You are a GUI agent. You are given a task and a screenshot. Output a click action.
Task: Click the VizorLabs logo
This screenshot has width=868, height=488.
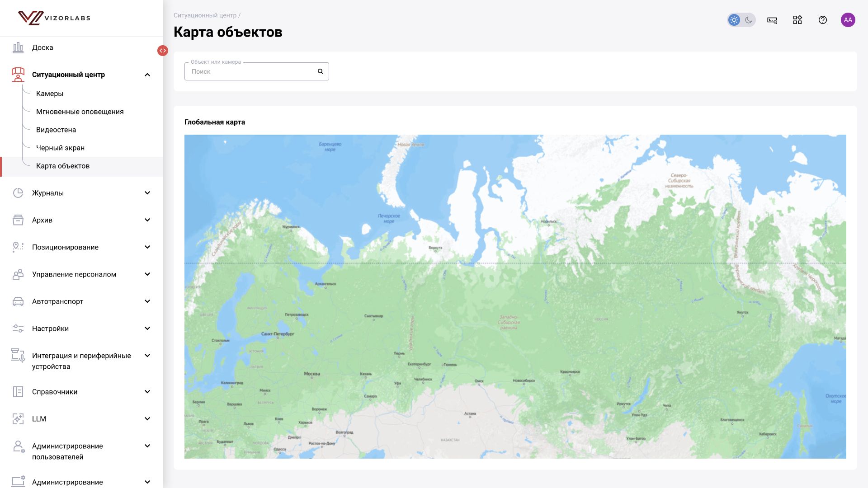[x=54, y=18]
